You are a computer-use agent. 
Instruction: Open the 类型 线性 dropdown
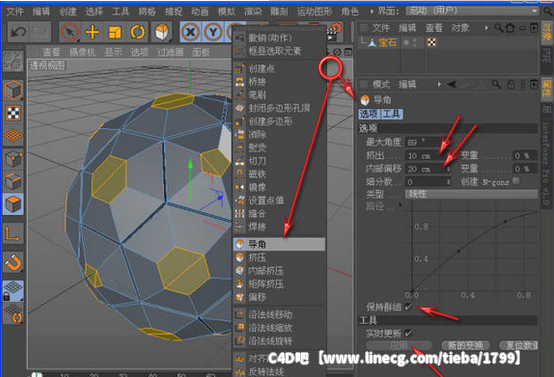[x=471, y=194]
